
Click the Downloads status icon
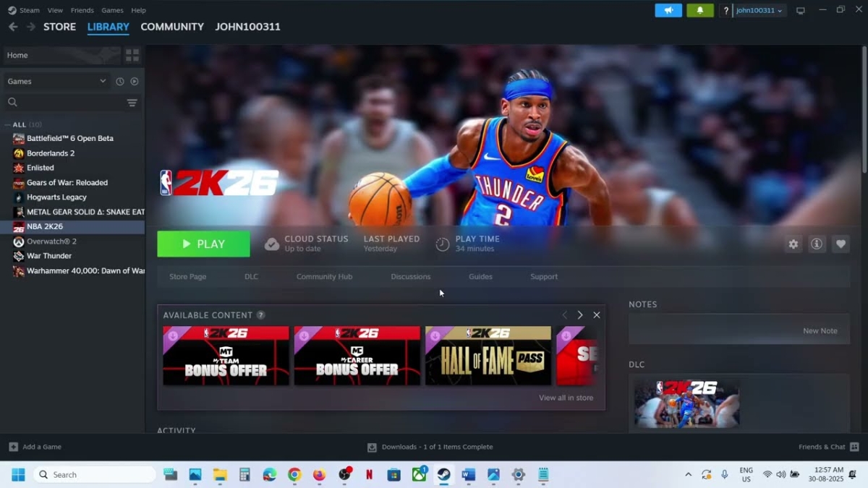372,448
